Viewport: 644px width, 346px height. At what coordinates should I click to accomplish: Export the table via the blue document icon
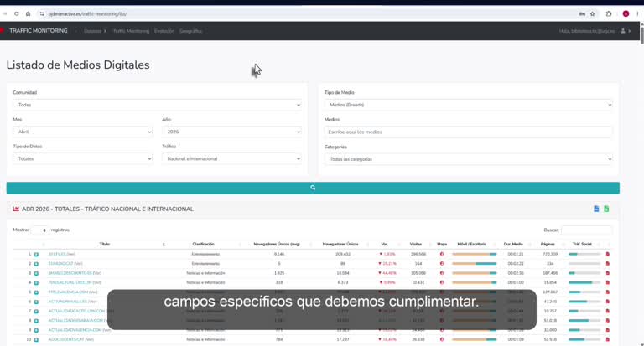click(596, 209)
